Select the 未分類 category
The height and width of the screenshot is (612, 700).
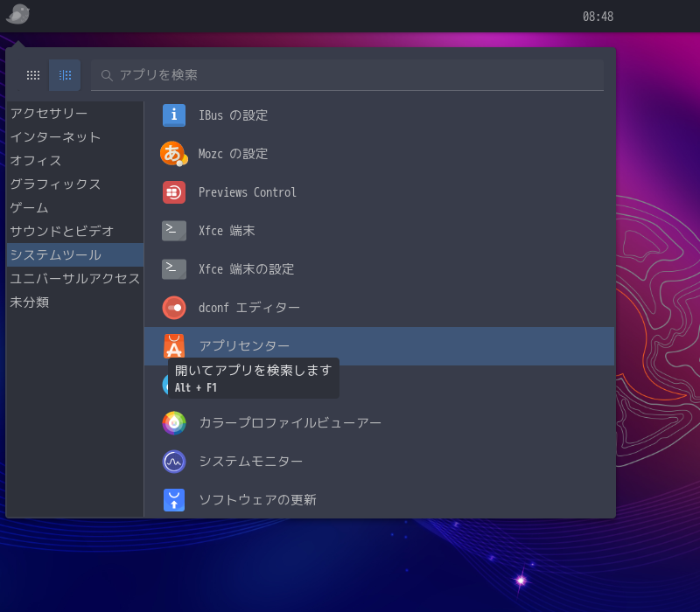pos(75,302)
